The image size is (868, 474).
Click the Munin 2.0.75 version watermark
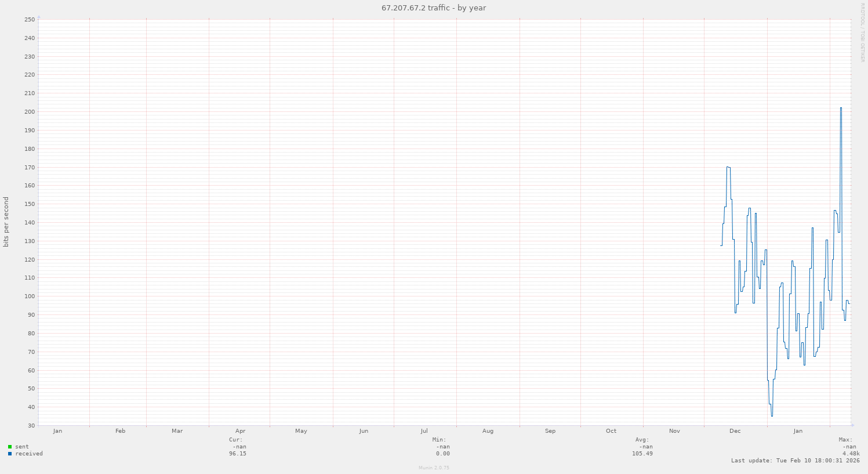434,468
